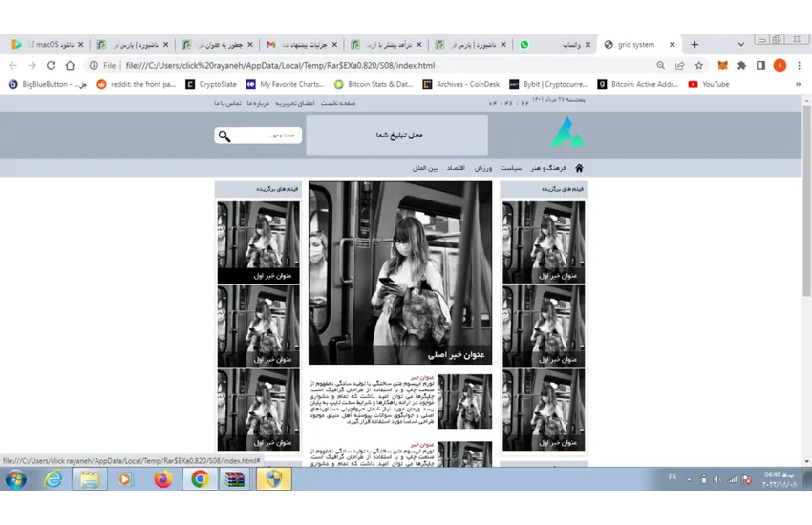The width and height of the screenshot is (812, 525).
Task: Open the Chrome three-dot menu
Action: click(799, 66)
